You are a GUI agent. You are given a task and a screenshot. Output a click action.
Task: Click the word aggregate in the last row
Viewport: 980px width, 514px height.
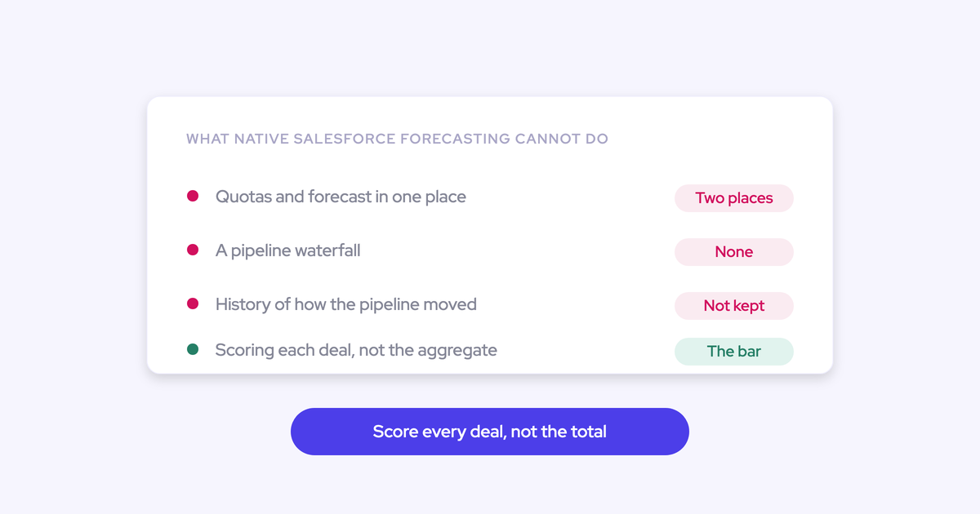pyautogui.click(x=457, y=351)
